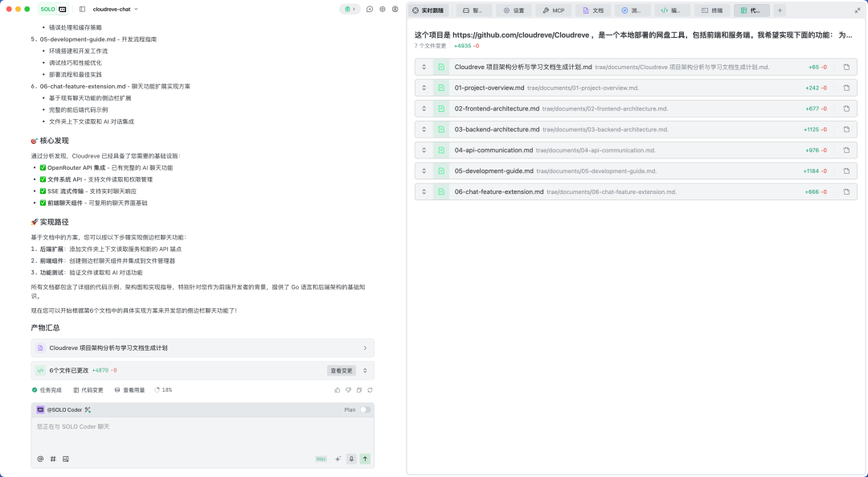Click the 任务完成 status
The width and height of the screenshot is (868, 477).
(47, 390)
